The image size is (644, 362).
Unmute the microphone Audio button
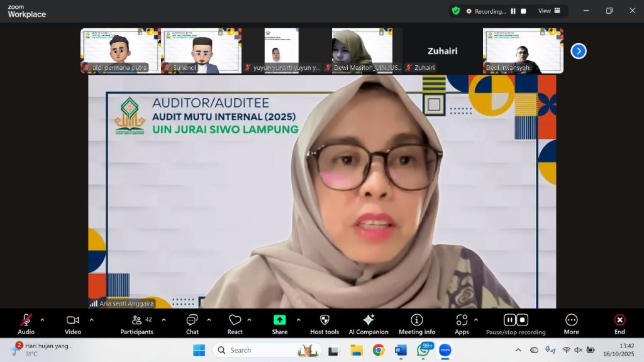pos(26,324)
